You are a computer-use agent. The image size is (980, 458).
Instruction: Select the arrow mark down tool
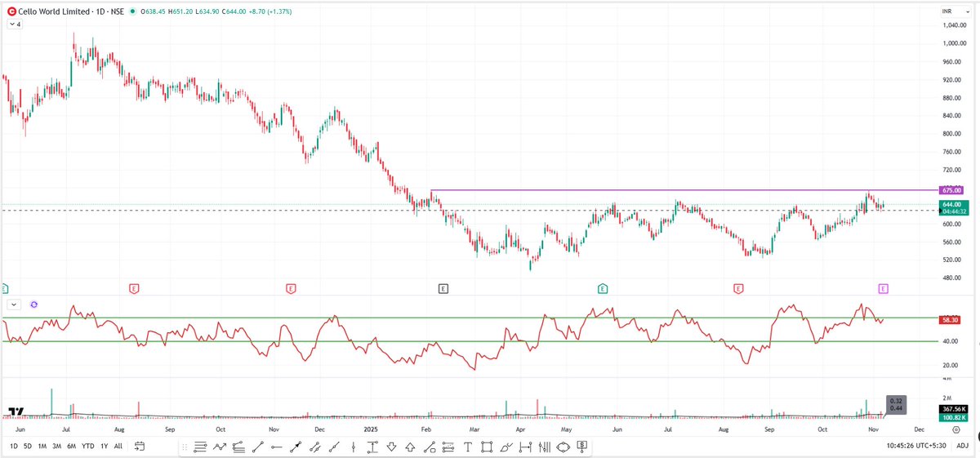click(x=391, y=447)
